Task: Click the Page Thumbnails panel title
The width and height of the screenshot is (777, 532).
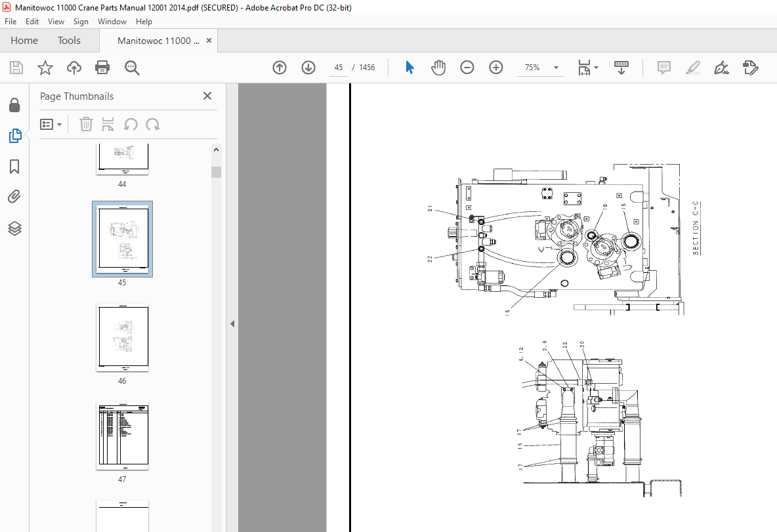Action: click(77, 96)
